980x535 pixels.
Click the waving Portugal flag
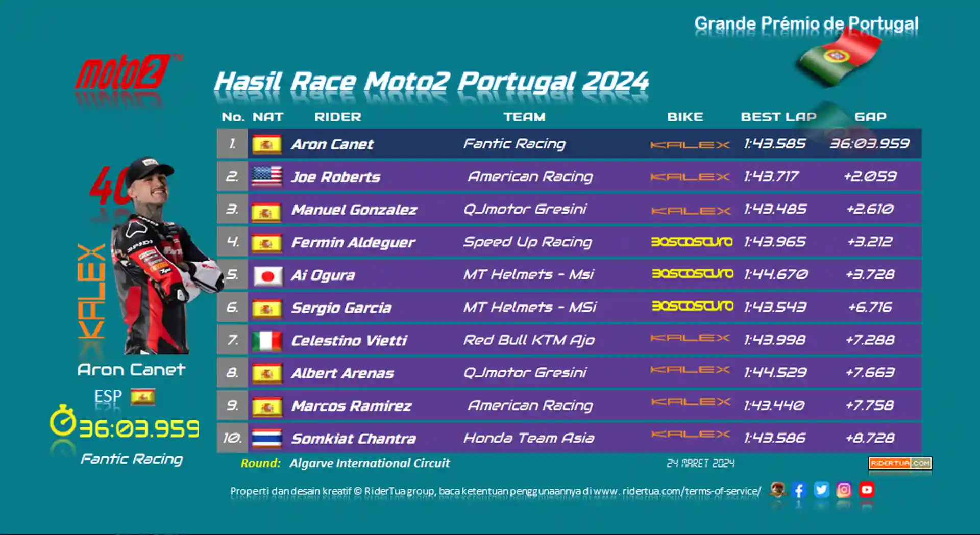point(840,57)
